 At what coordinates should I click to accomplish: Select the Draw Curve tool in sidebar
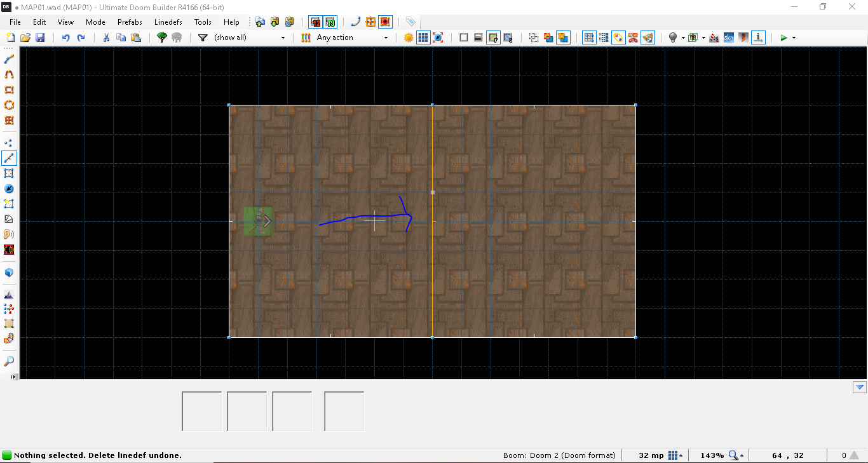[x=9, y=74]
